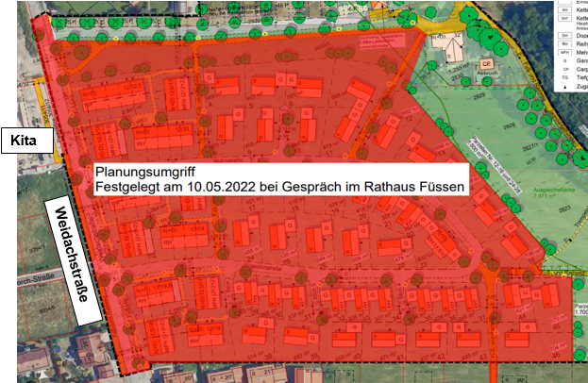Click the KH* symbol in the legend
This screenshot has width=588, height=383.
(x=564, y=18)
